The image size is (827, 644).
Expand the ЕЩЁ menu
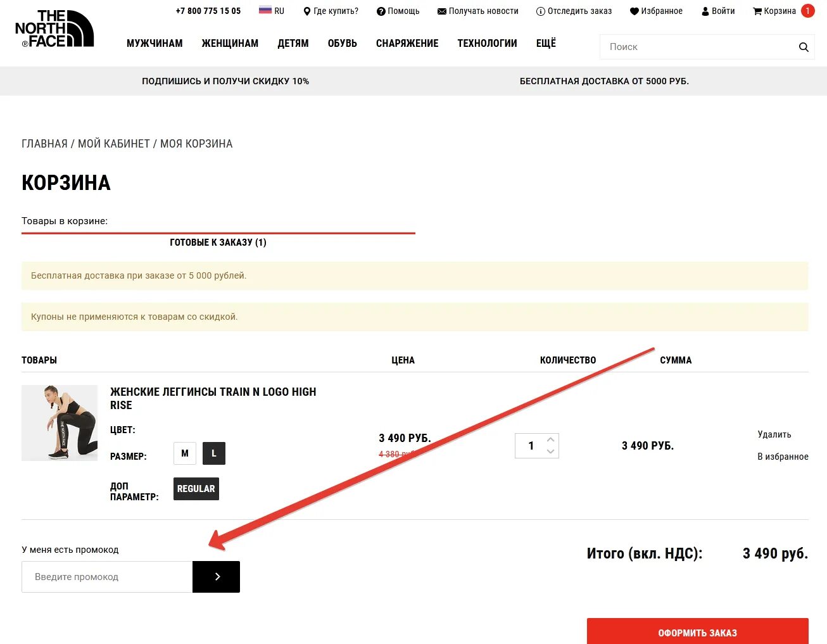pyautogui.click(x=546, y=43)
